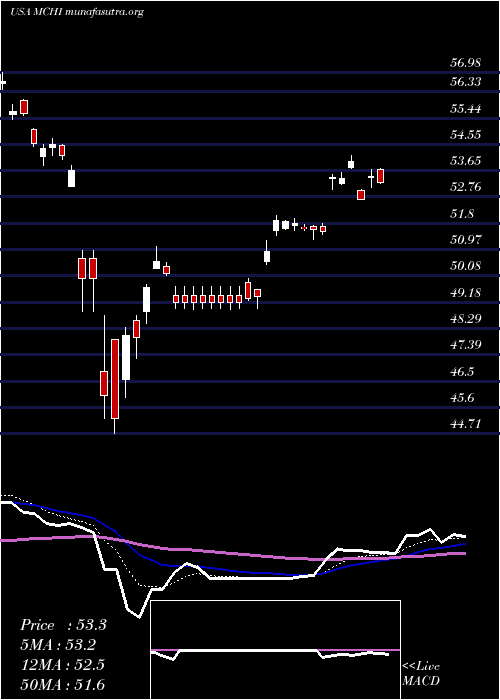This screenshot has height=700, width=500.
Task: Click inside the Live MACD inset chart
Action: 275,650
